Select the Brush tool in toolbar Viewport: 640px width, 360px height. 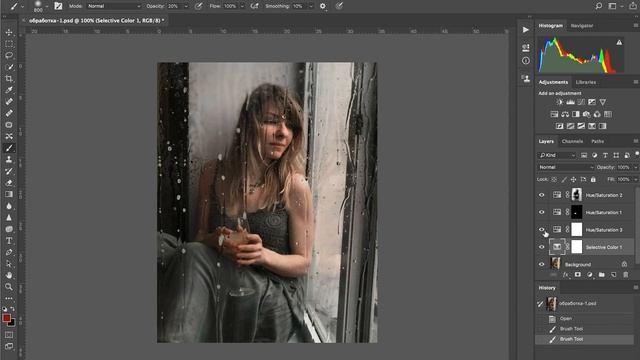pyautogui.click(x=9, y=148)
